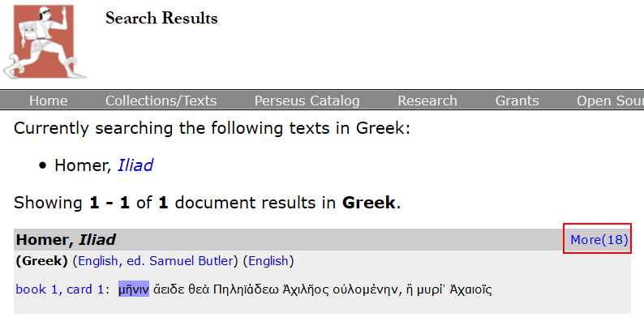Click the highlighted word μῆνιν
644x330 pixels.
[134, 289]
